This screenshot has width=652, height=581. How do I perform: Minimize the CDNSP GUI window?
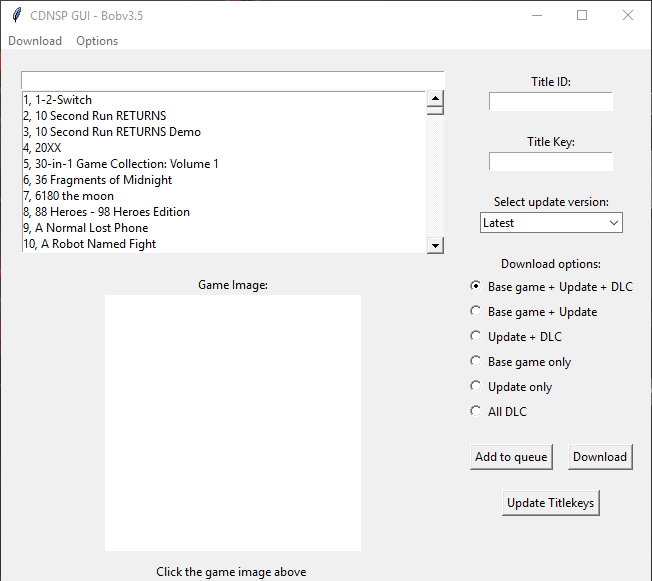coord(537,15)
